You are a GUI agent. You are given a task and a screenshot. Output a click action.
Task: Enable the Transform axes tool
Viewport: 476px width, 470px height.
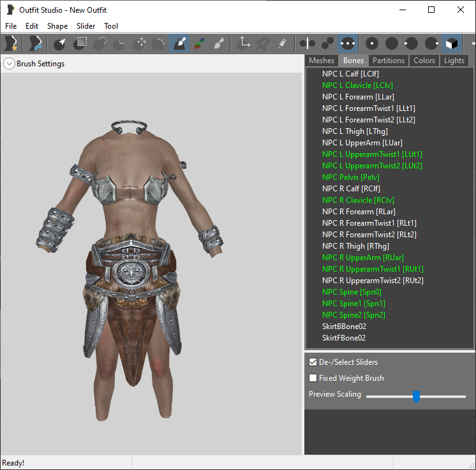[244, 43]
